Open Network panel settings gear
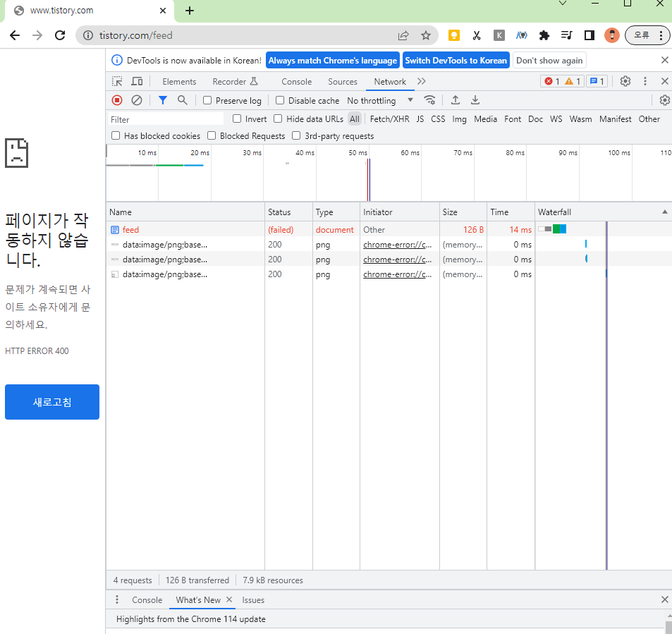The image size is (672, 634). tap(665, 100)
